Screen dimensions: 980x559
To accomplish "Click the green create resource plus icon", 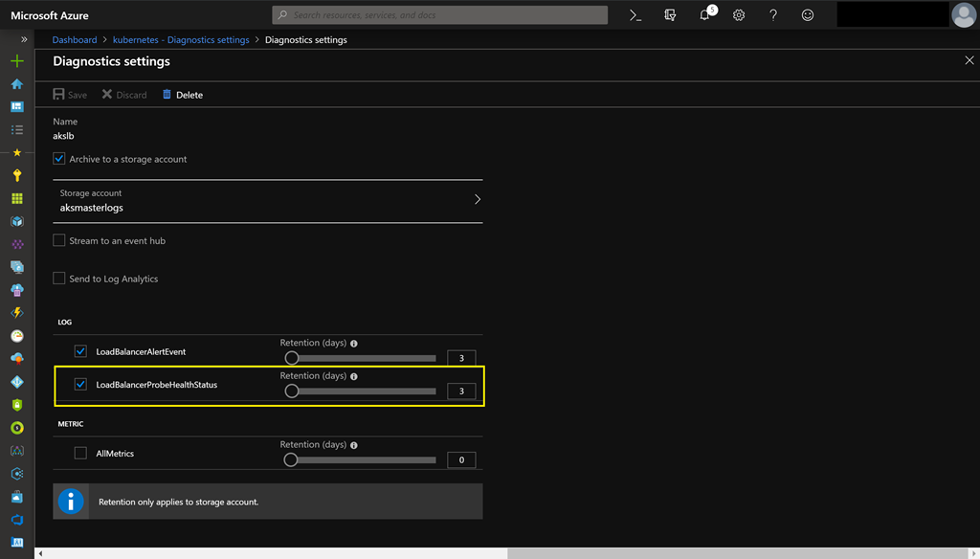I will [x=16, y=61].
